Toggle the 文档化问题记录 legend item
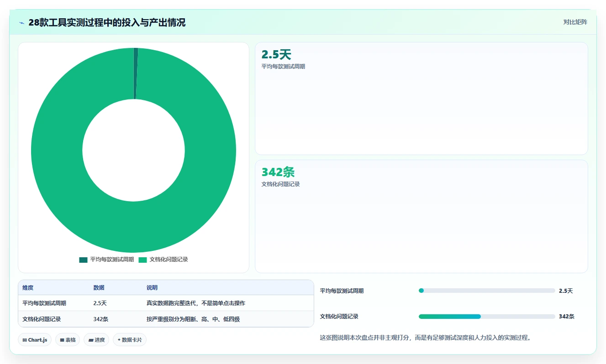Image resolution: width=606 pixels, height=364 pixels. (163, 260)
